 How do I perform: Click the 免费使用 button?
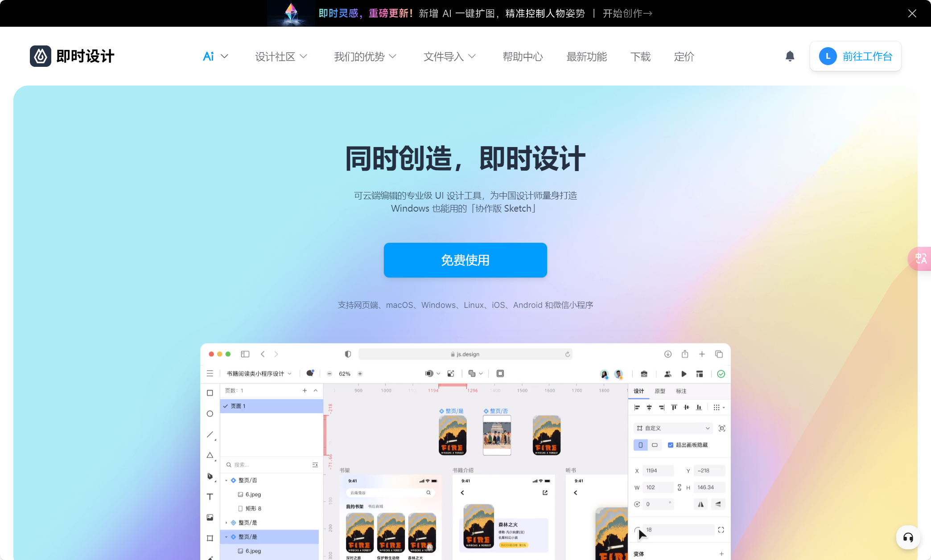465,260
